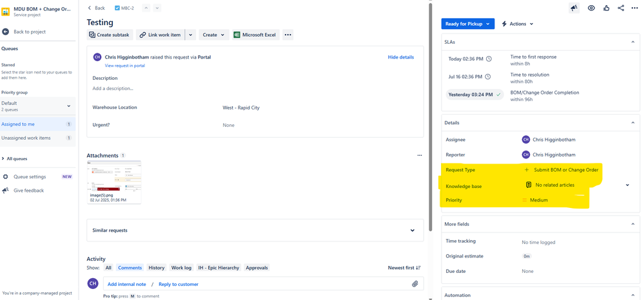644x300 pixels.
Task: Click the MBC-2 issue key checkbox icon
Action: click(117, 8)
